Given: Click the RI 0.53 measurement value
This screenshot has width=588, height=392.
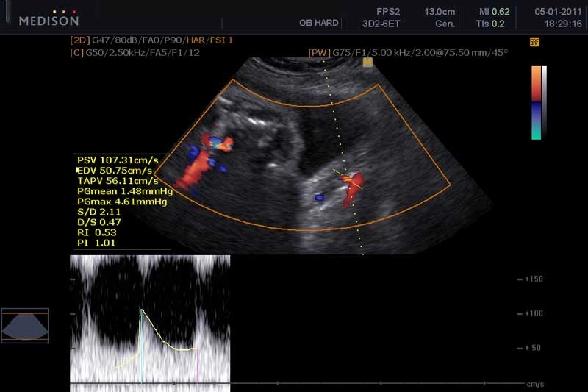Looking at the screenshot, I should pyautogui.click(x=97, y=232).
